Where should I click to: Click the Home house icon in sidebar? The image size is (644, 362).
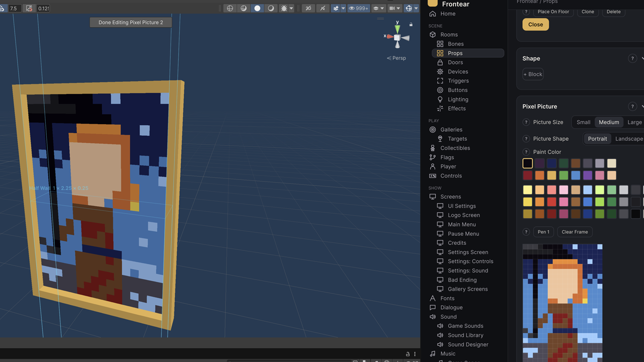pyautogui.click(x=433, y=14)
